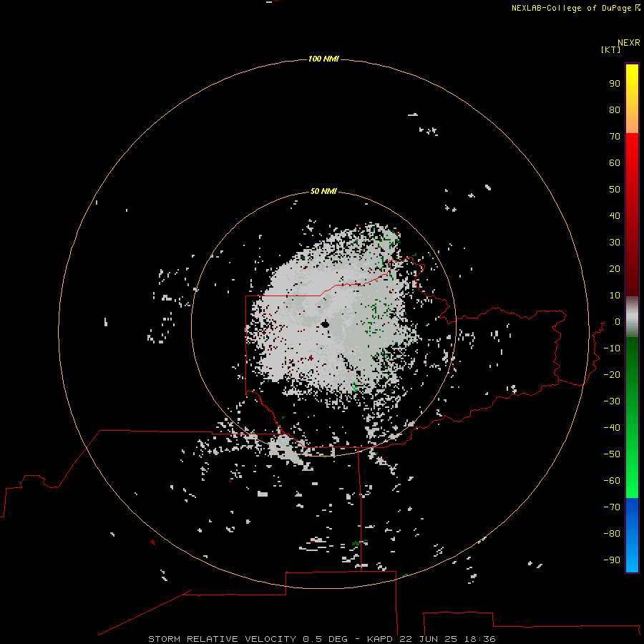Select the -70 knot scale label
This screenshot has height=644, width=644.
612,507
